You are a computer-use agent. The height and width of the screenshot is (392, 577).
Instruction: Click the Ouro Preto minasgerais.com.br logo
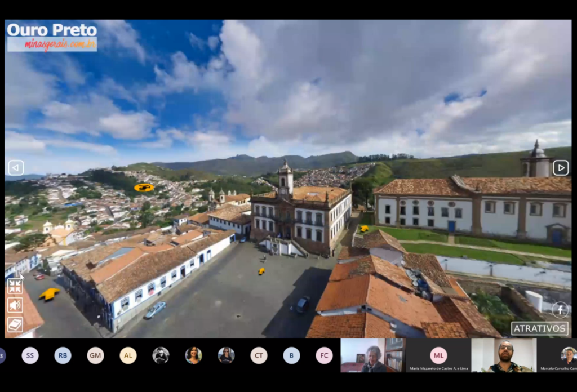[52, 37]
